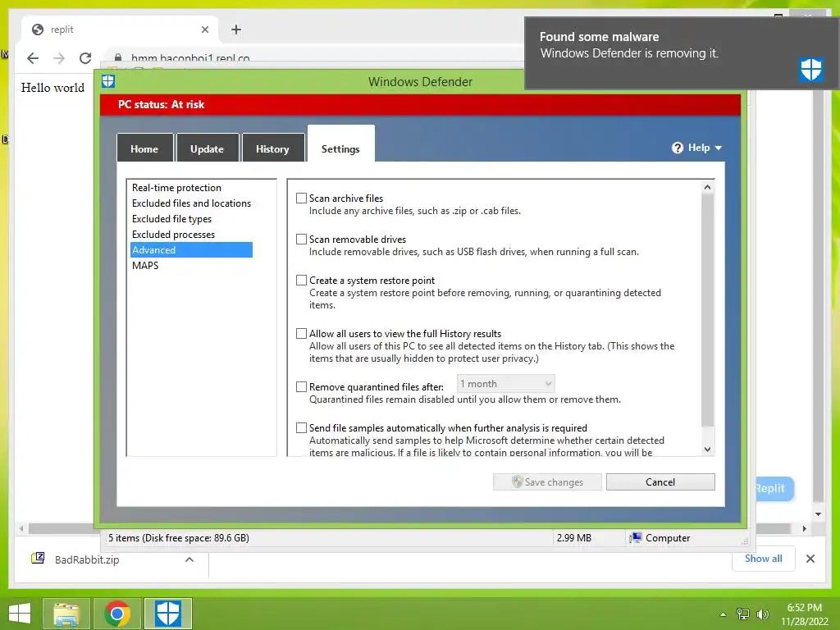The width and height of the screenshot is (840, 630).
Task: Dismiss the Chrome downloads bar with X
Action: (x=810, y=559)
